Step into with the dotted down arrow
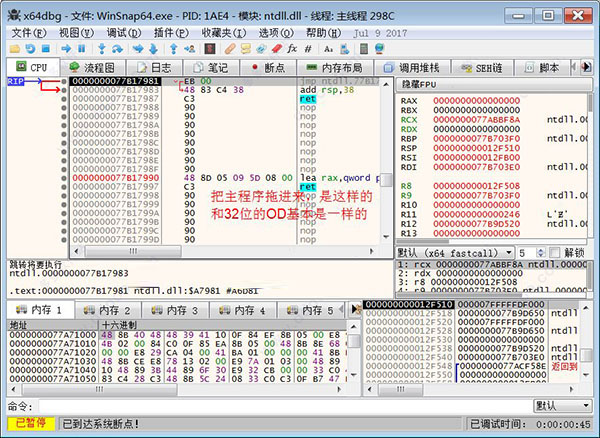Viewport: 600px width, 438px height. 101,49
